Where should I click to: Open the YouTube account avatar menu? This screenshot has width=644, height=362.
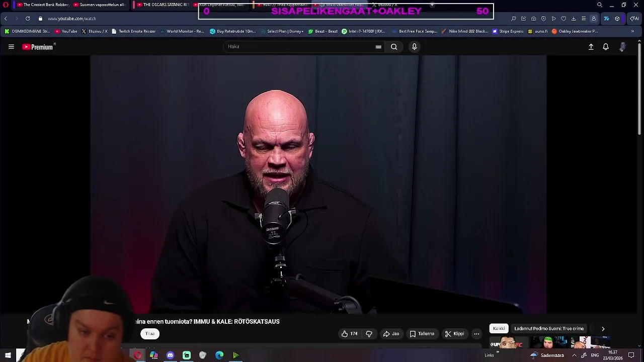pos(623,47)
